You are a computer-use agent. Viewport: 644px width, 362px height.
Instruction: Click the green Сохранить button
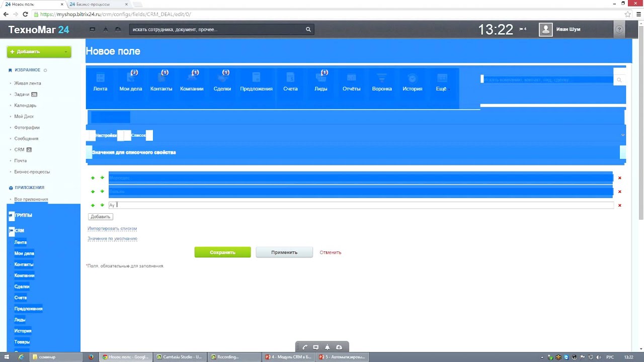click(222, 252)
